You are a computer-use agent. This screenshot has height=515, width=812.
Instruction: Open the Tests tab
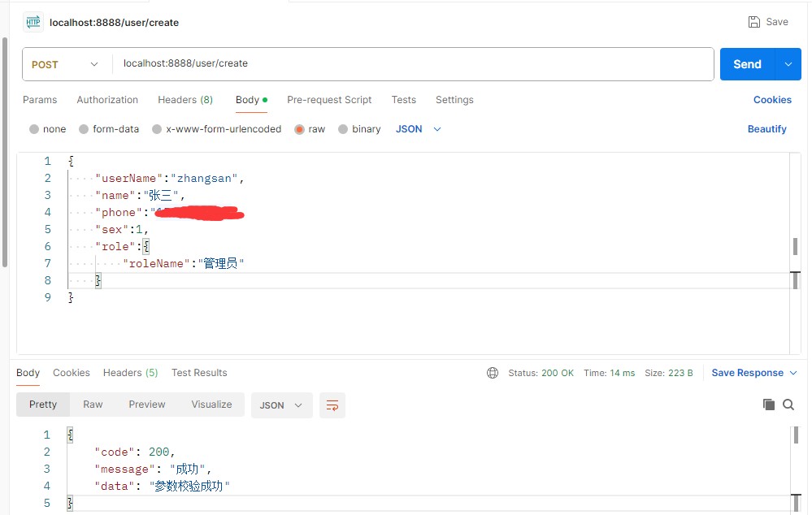coord(403,99)
